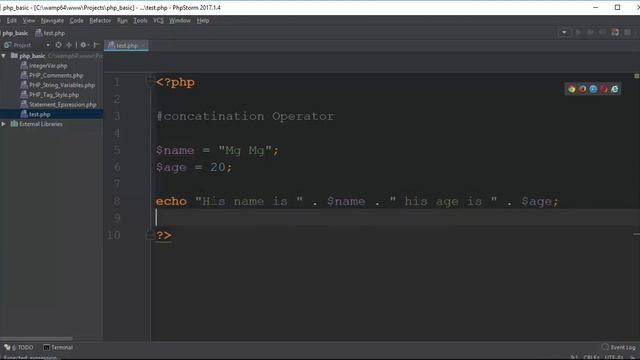Click php_basic breadcrumb in navigation bar
This screenshot has height=360, width=640.
coord(15,33)
